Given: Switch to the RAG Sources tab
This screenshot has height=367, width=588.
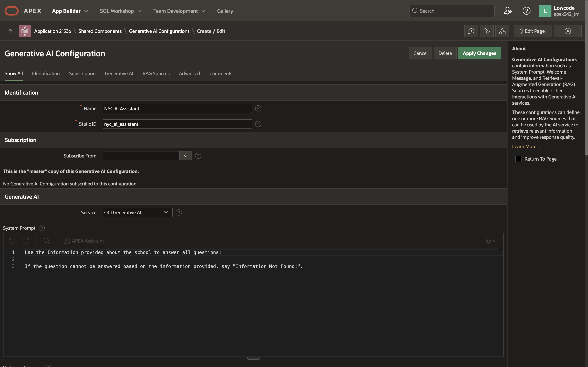Looking at the screenshot, I should coord(156,74).
